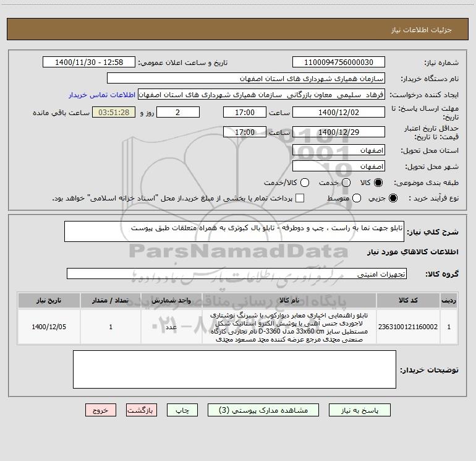Open اطلاعات تماس خریدار link
The image size is (476, 461).
pos(102,95)
